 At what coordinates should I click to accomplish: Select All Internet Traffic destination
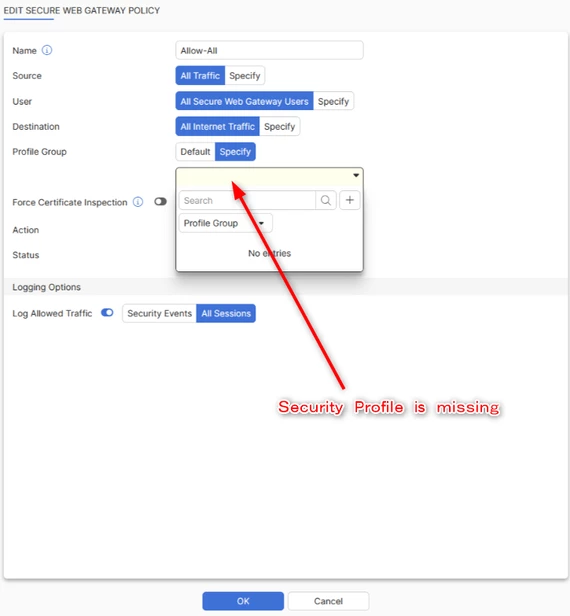[217, 126]
